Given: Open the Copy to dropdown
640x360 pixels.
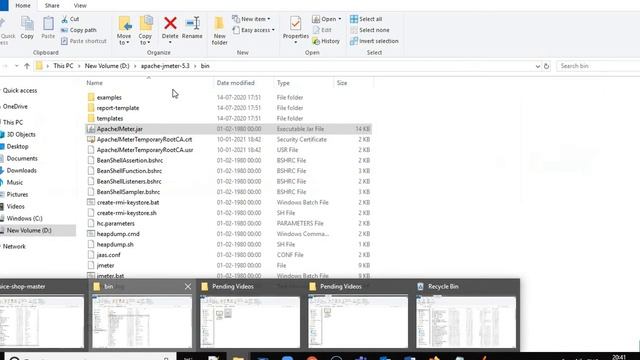Looking at the screenshot, I should click(145, 31).
